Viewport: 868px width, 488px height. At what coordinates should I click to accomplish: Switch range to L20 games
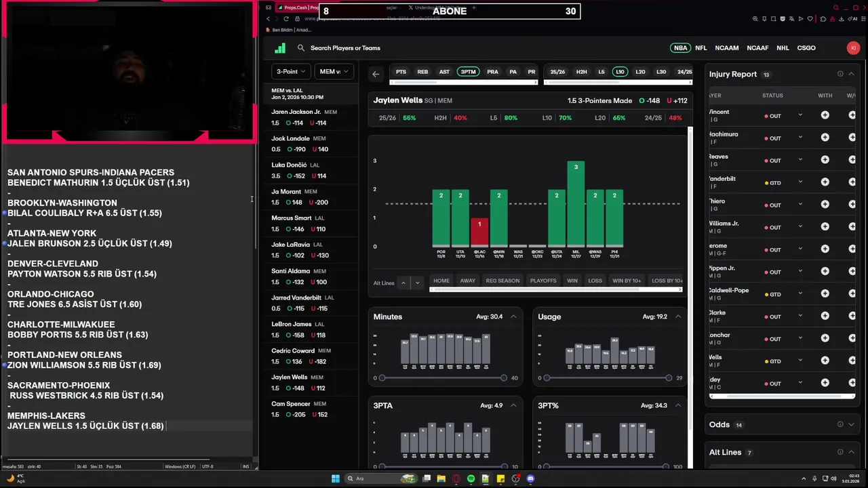tap(640, 72)
